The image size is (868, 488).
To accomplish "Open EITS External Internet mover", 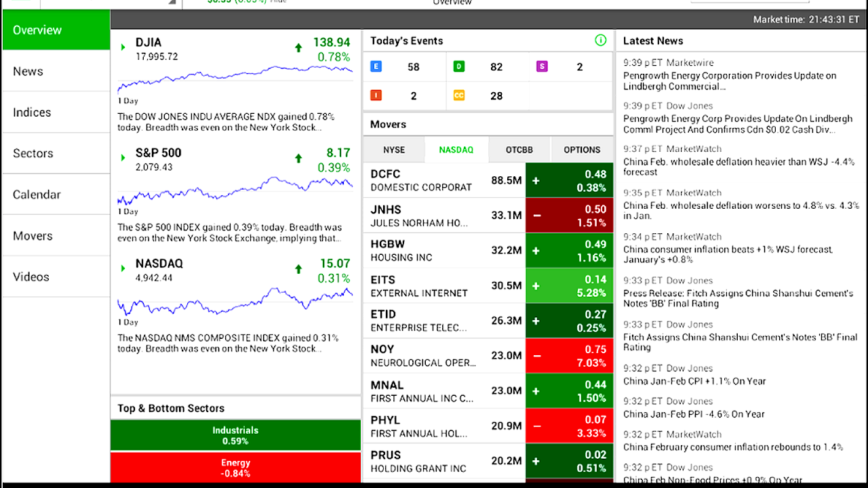I will (488, 286).
